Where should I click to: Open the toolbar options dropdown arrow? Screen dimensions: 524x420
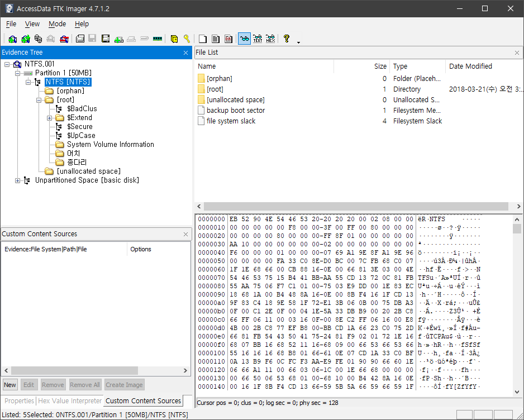point(298,42)
